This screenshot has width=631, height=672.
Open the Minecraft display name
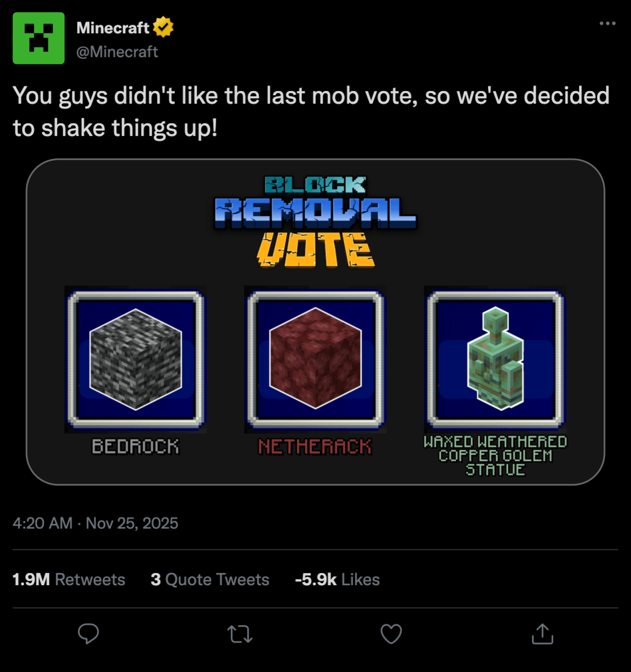click(x=113, y=28)
